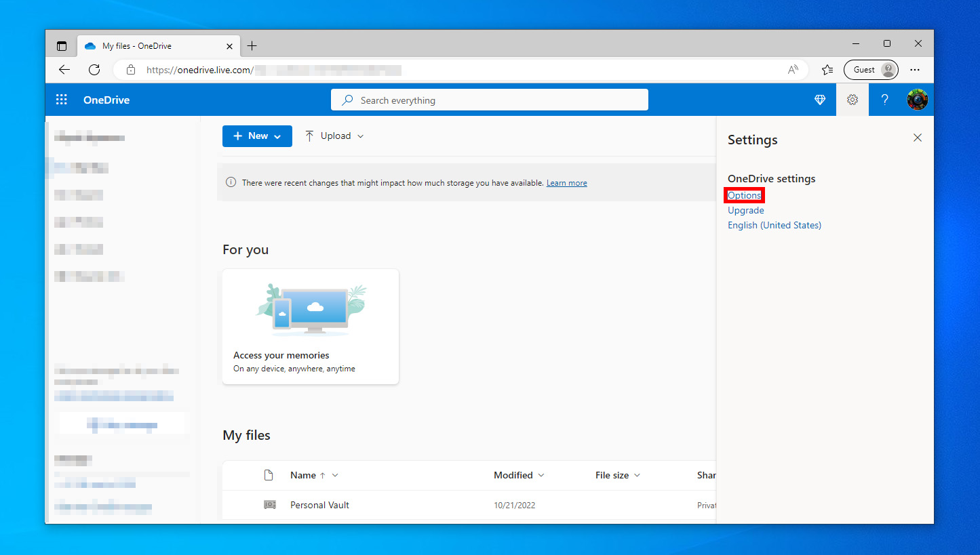The height and width of the screenshot is (555, 980).
Task: Open Help question mark icon
Action: click(884, 100)
